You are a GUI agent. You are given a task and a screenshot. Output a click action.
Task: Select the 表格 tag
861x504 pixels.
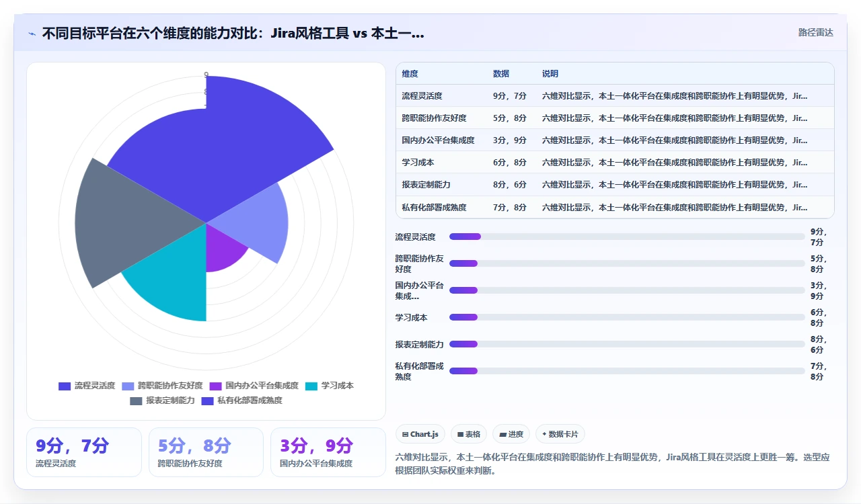tap(469, 434)
